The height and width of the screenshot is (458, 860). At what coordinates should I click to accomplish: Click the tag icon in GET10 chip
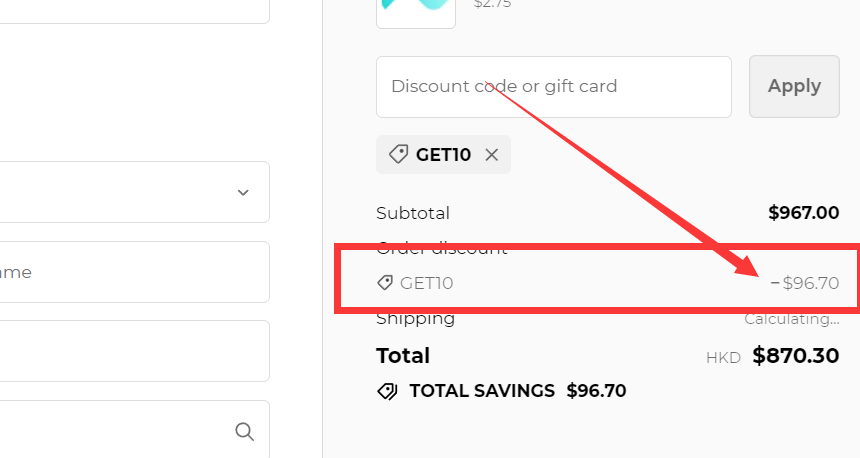(398, 155)
